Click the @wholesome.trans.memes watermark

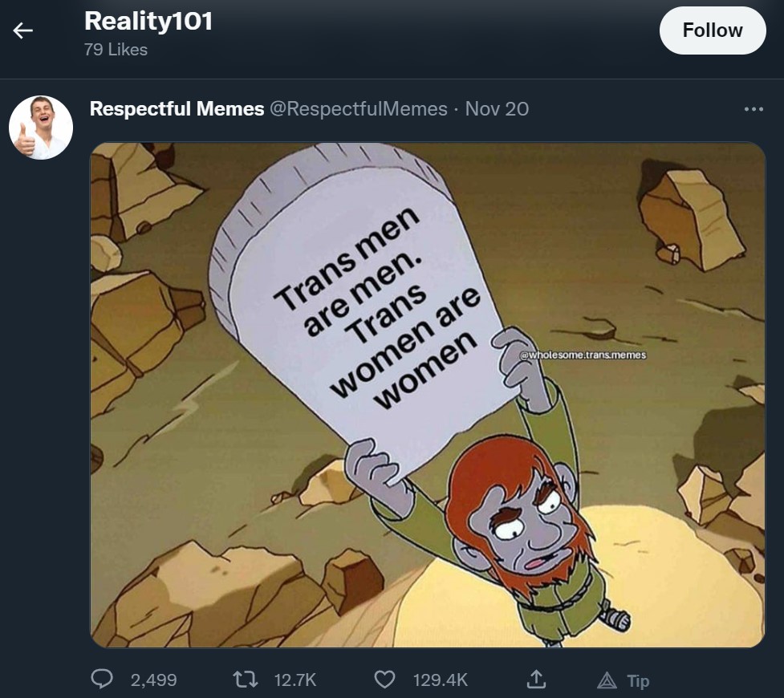click(x=583, y=355)
